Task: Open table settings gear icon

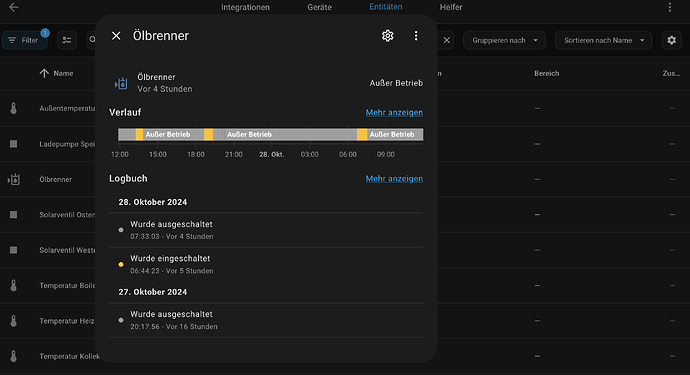Action: coord(672,40)
